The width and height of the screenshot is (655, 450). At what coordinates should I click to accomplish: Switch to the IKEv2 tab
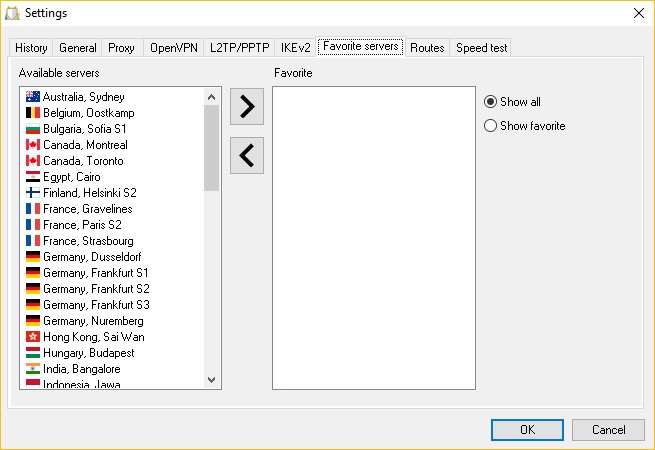point(295,48)
